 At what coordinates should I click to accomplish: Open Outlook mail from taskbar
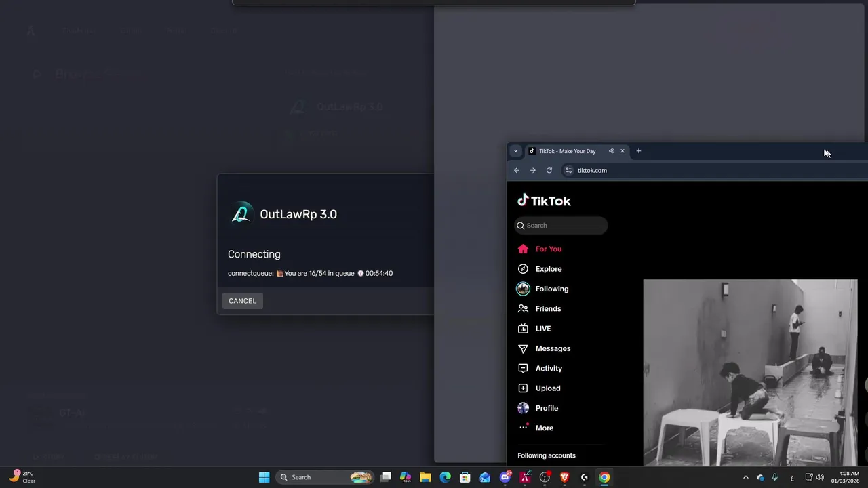(485, 477)
